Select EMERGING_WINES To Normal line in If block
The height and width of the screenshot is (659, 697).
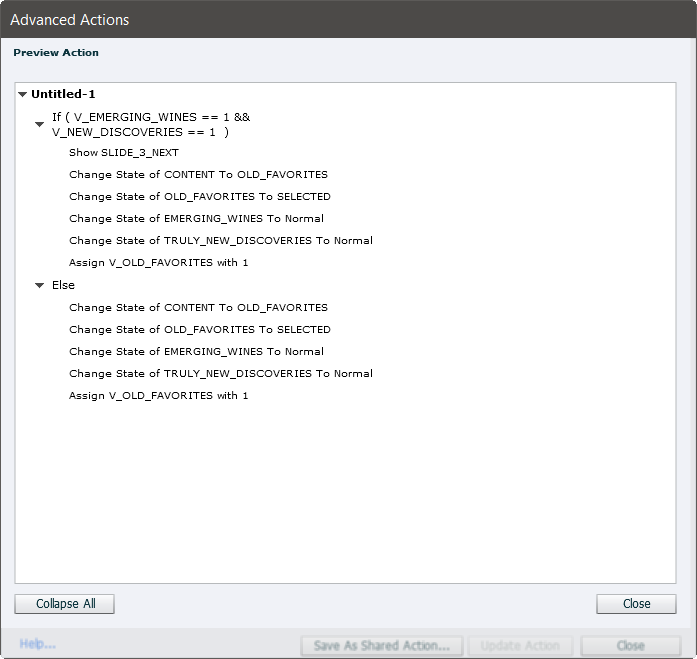click(196, 219)
